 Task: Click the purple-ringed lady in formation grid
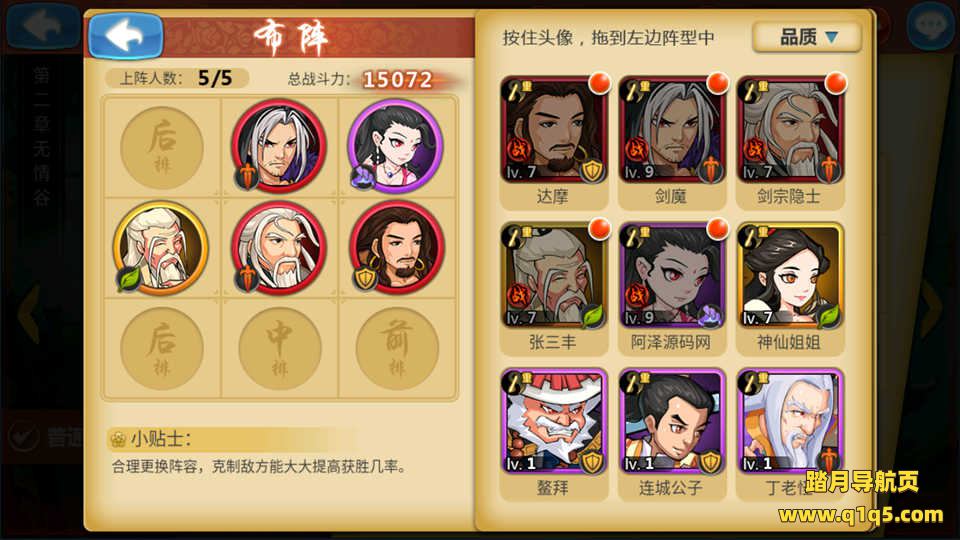(396, 146)
